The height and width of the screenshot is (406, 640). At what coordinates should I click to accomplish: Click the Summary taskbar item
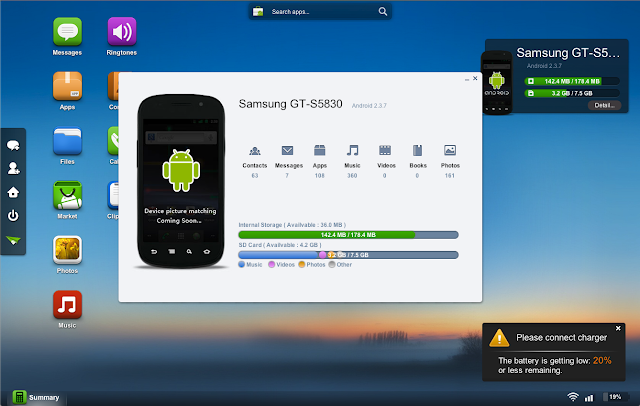[36, 397]
